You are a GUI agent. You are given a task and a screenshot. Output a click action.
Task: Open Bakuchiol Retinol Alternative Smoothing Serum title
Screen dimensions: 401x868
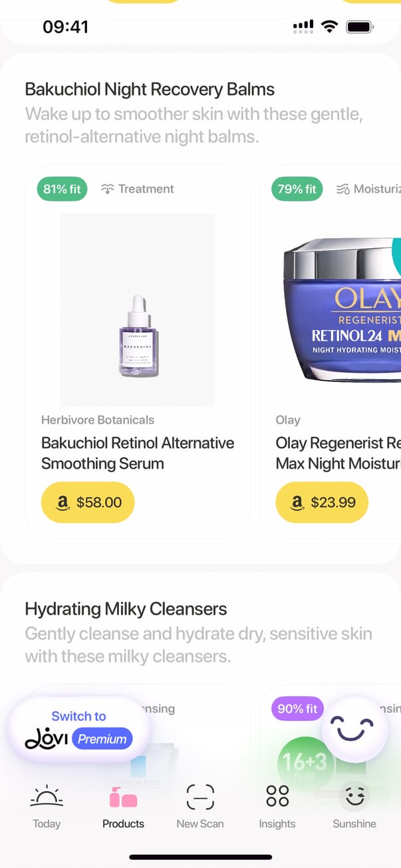pyautogui.click(x=138, y=453)
